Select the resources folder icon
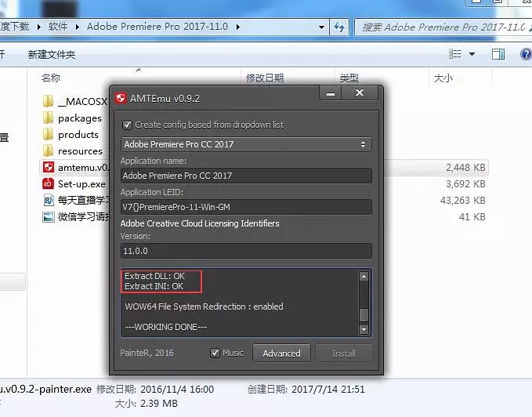Screen dimensions: 532x417 [48, 150]
